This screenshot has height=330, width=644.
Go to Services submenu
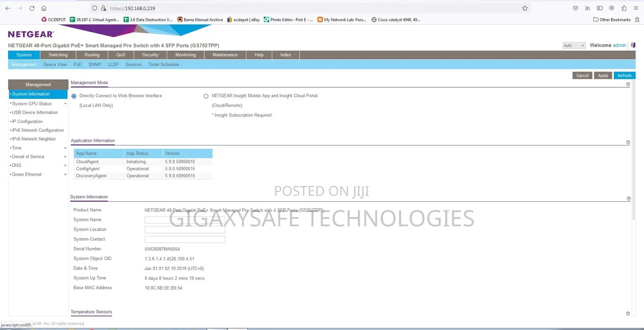[134, 64]
